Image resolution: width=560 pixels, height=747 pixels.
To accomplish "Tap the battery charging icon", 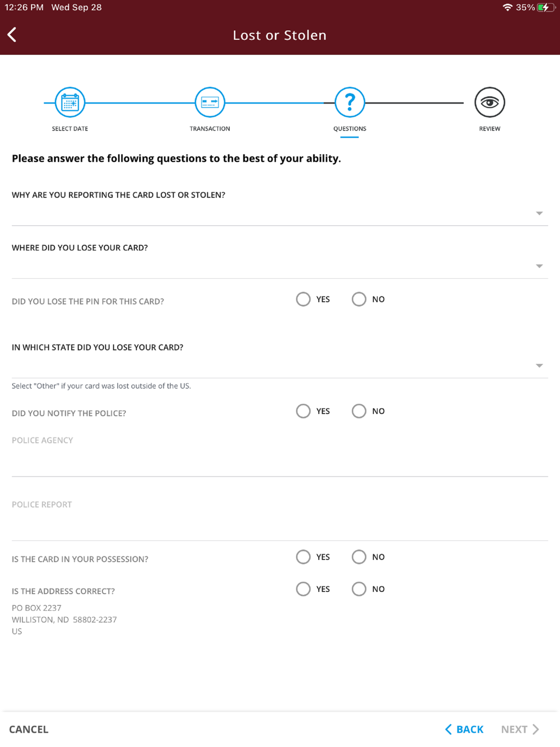I will 544,7.
